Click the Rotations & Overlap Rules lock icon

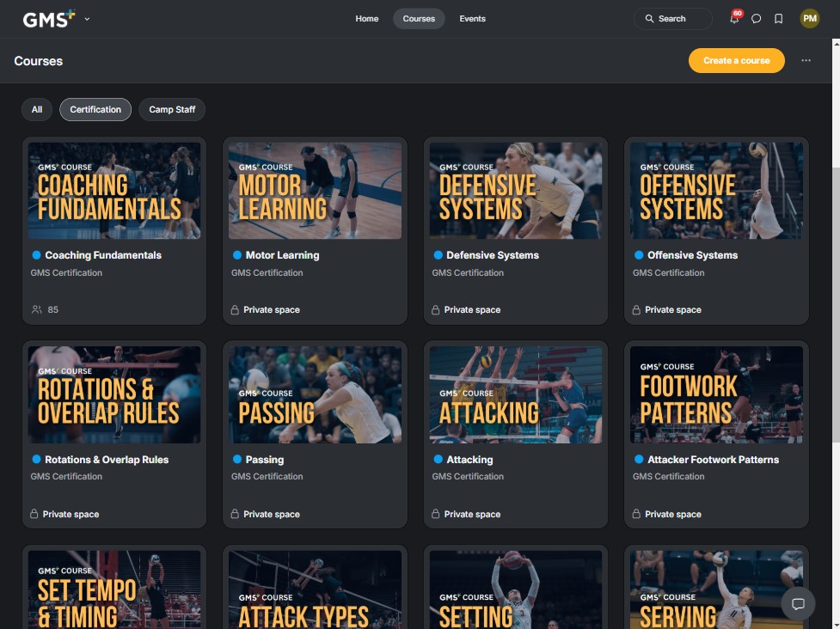coord(34,514)
